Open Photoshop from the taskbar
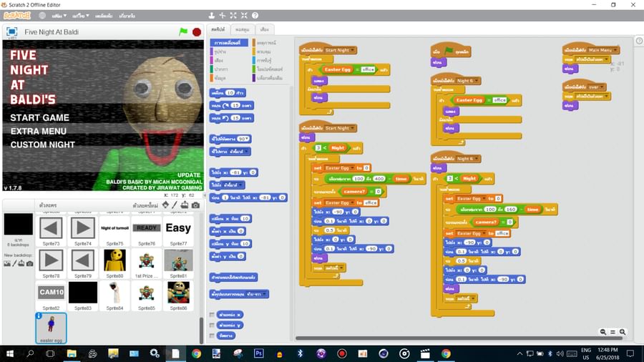644x362 pixels. coord(259,353)
